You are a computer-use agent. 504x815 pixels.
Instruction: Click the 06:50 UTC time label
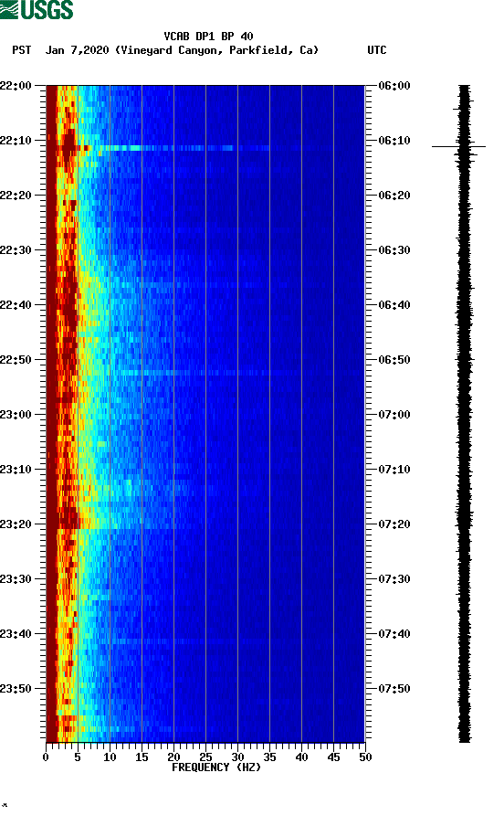pos(394,360)
